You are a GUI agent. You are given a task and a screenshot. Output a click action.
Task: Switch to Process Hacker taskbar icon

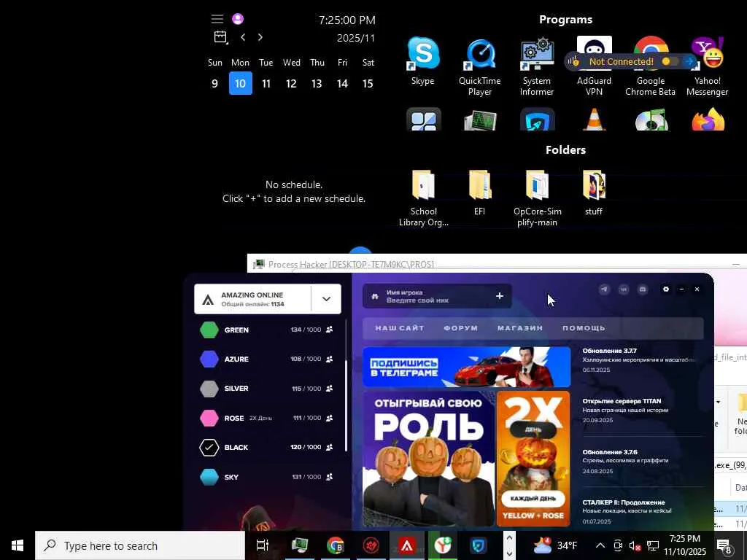point(300,545)
